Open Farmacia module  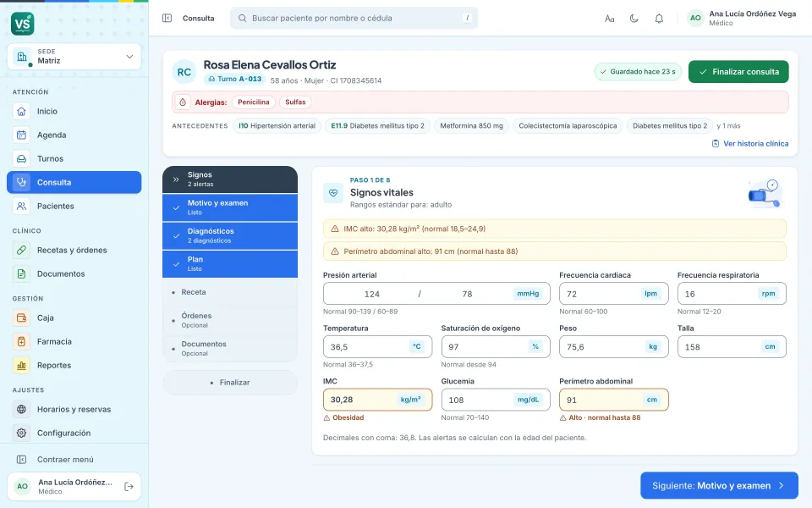[x=74, y=341]
